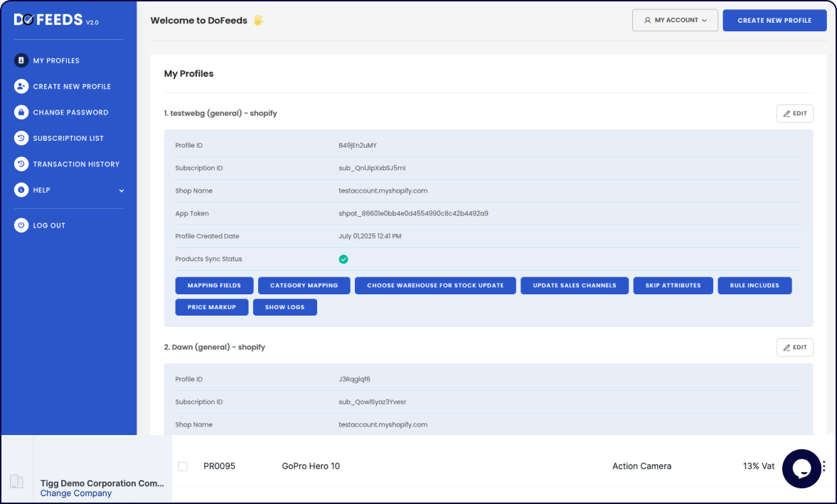Click Choose Warehouse For Stock Update
The width and height of the screenshot is (837, 504).
pyautogui.click(x=435, y=285)
